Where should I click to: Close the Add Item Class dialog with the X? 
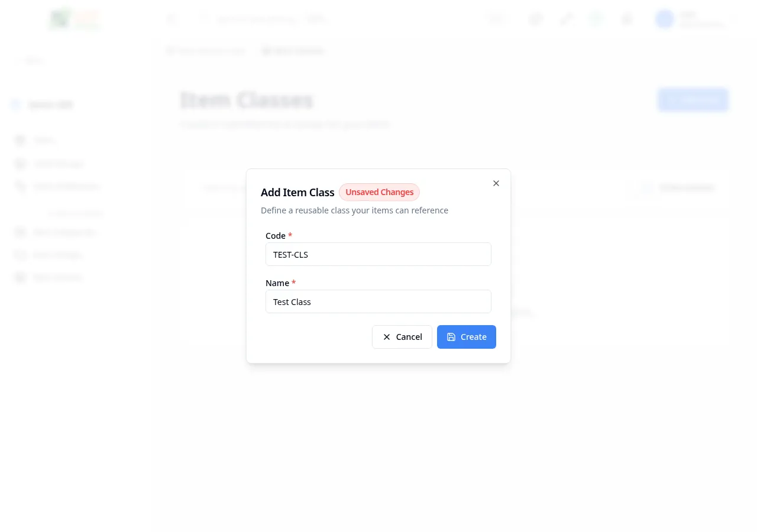point(496,183)
